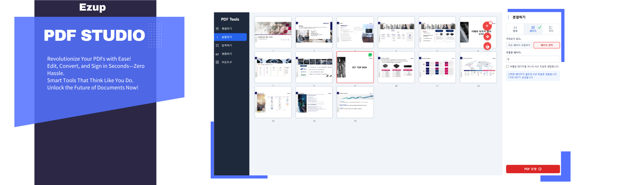Deselect the SET TOP BOX page 9 thumbnail
The image size is (644, 185).
[355, 67]
